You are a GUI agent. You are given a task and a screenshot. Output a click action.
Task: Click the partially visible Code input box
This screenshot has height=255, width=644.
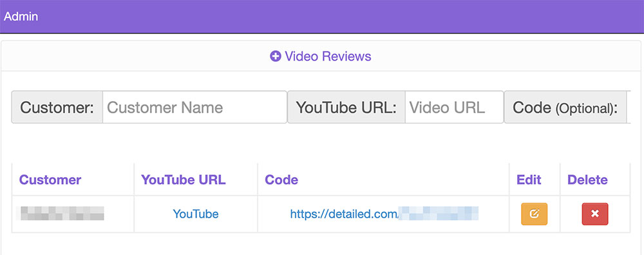(629, 107)
